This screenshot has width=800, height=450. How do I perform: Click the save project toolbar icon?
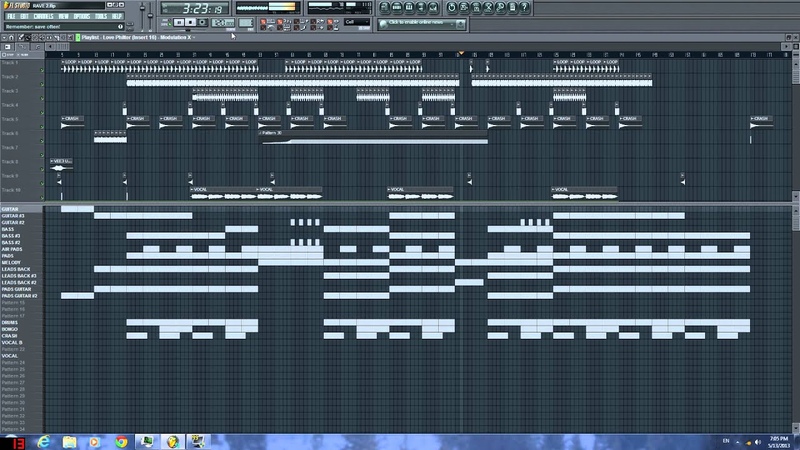464,7
